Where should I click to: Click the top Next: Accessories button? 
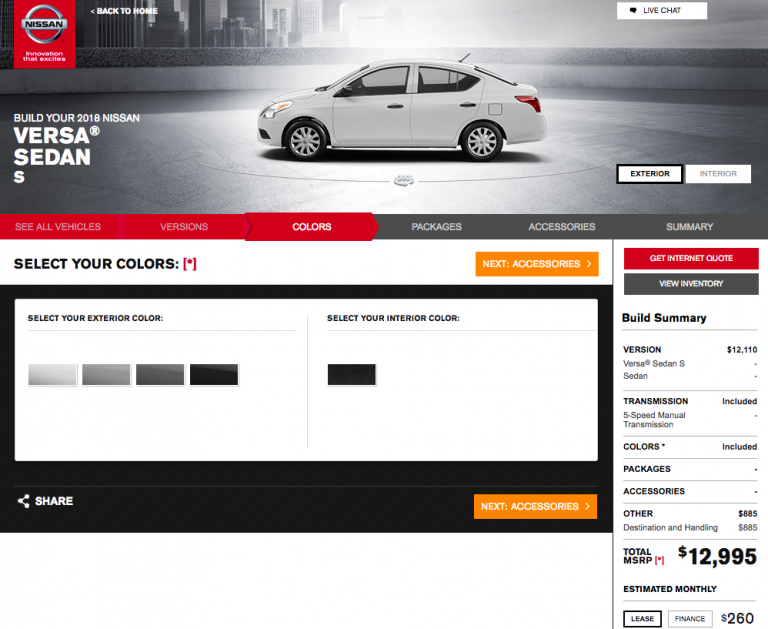(537, 264)
